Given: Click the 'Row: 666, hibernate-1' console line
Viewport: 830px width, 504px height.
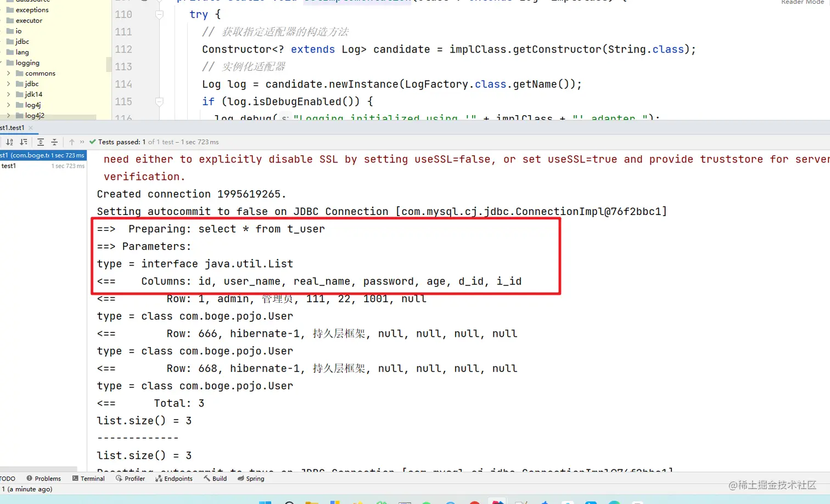Looking at the screenshot, I should pos(307,333).
